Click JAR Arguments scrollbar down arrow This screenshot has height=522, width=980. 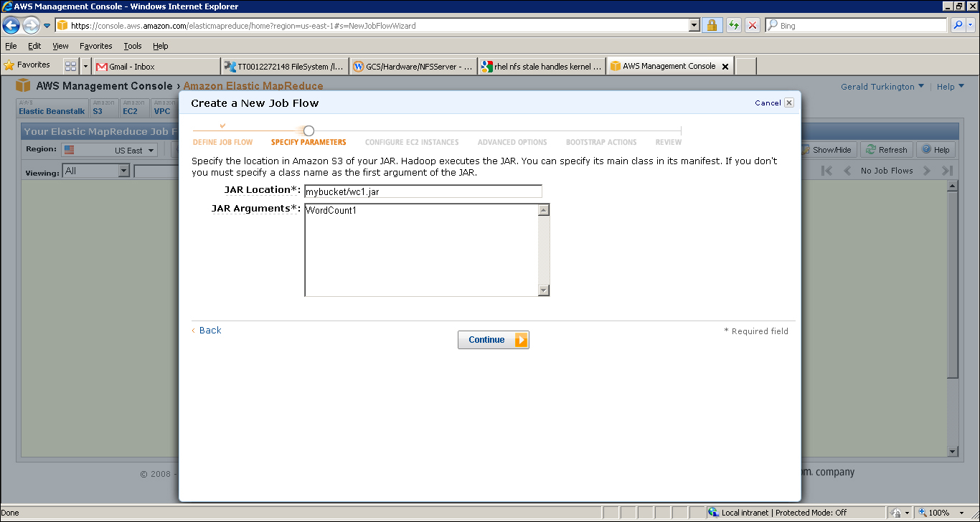click(x=544, y=290)
